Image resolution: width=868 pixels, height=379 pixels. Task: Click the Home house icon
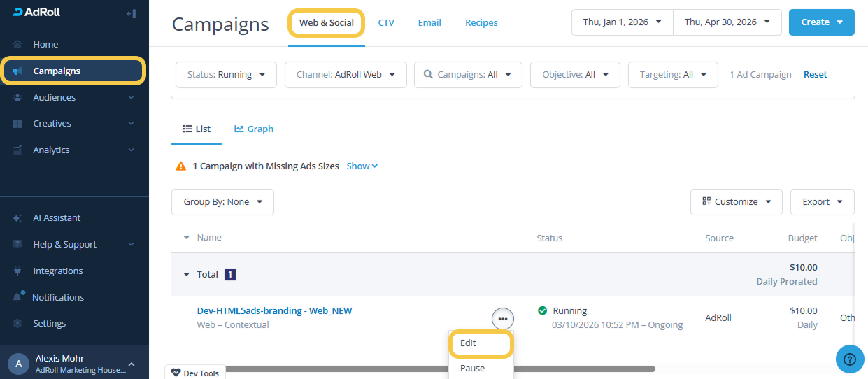click(18, 44)
